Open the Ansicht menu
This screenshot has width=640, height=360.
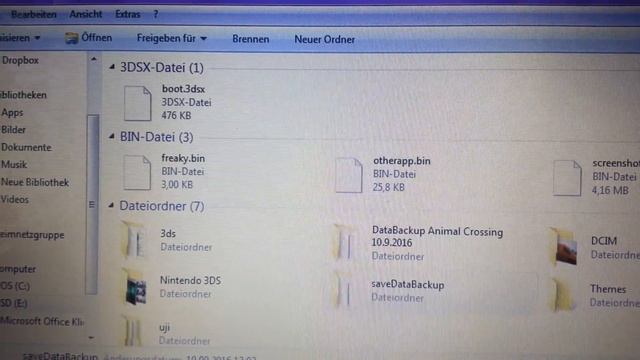point(86,14)
